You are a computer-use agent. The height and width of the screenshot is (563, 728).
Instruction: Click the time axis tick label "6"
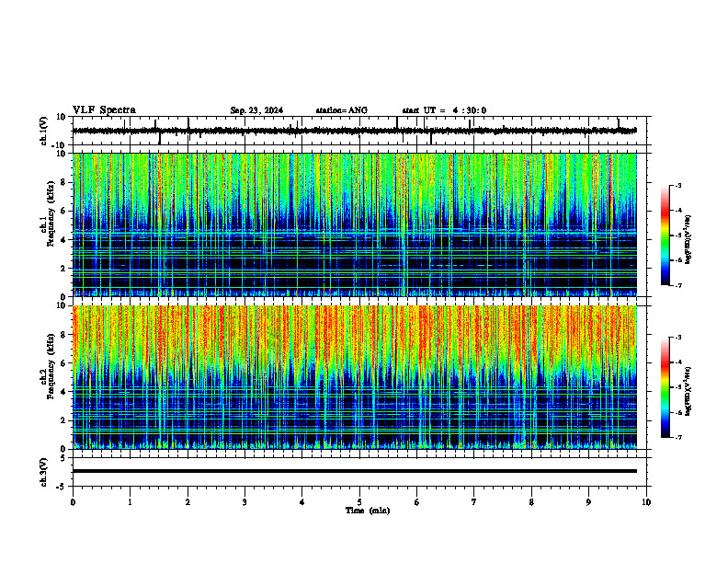point(417,502)
